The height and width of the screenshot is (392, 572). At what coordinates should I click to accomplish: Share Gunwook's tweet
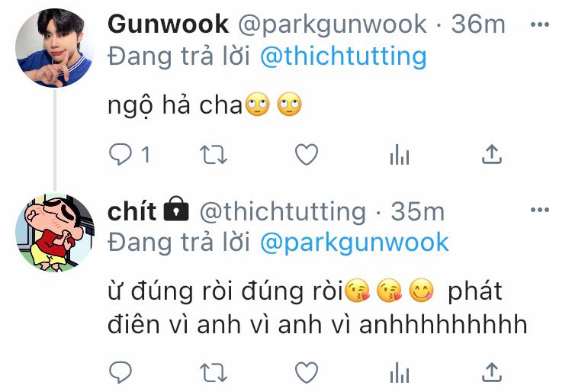click(492, 154)
